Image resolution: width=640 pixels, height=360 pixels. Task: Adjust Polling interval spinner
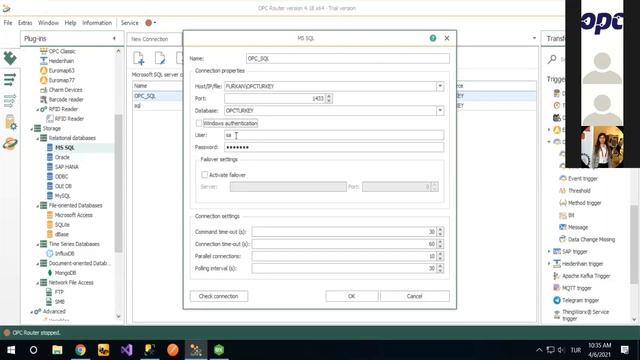[440, 268]
